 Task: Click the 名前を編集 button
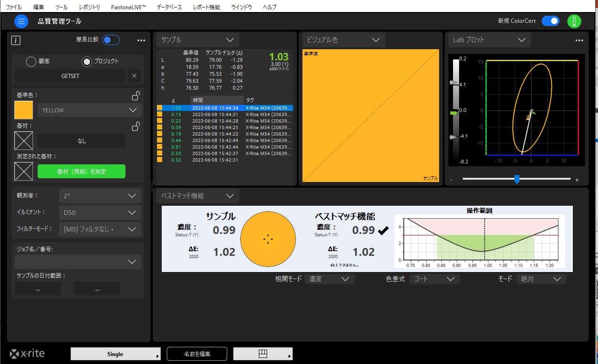pos(197,354)
